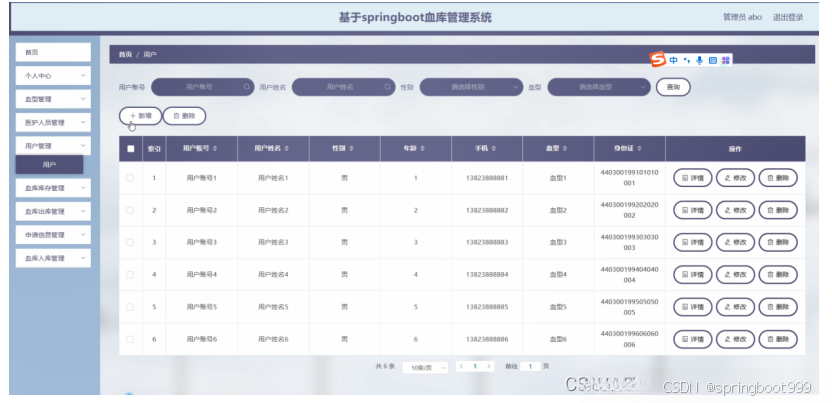Expand the 血库出库管理 sidebar menu
The width and height of the screenshot is (832, 403).
53,212
